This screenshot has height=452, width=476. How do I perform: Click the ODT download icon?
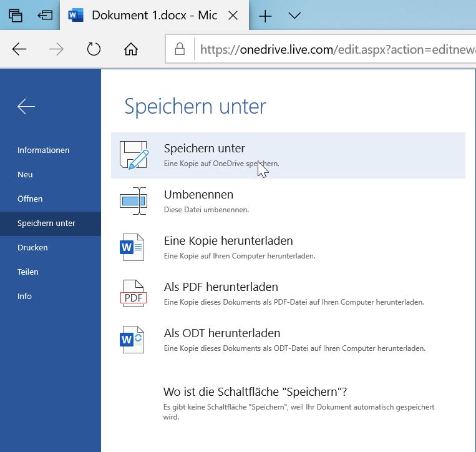[x=132, y=340]
